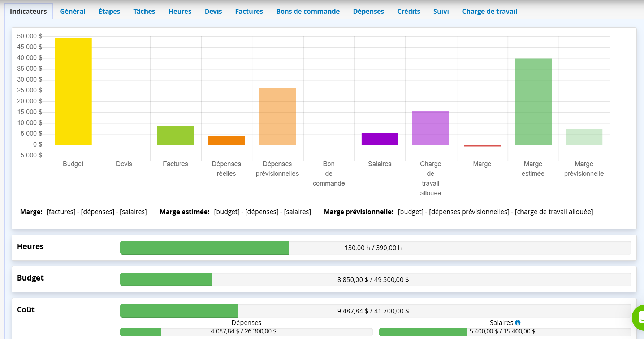Click the "Coût" section heading

pos(26,310)
